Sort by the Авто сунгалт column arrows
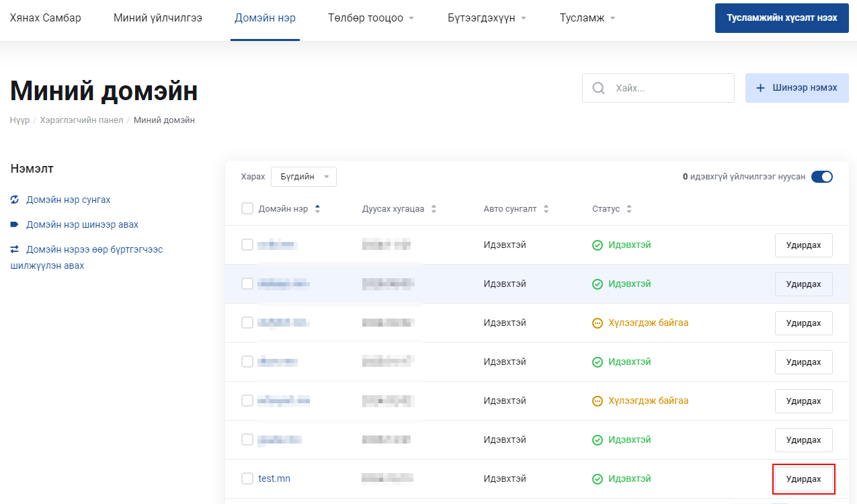This screenshot has width=857, height=504. coord(546,209)
